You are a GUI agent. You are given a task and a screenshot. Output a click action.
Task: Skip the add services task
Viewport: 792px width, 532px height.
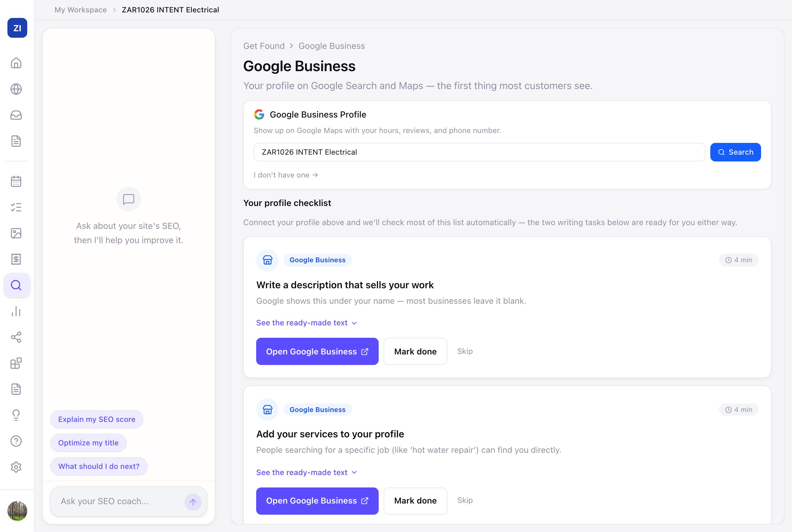pos(465,500)
